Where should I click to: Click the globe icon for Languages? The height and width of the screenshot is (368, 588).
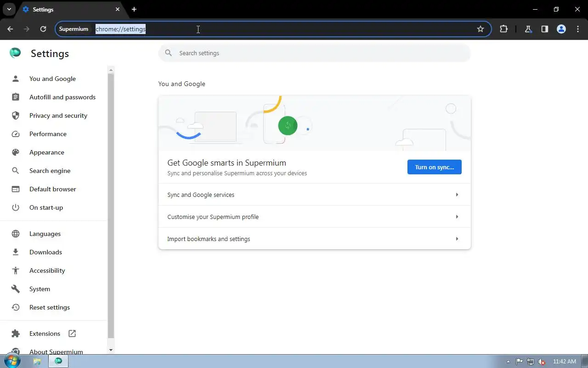click(x=16, y=234)
